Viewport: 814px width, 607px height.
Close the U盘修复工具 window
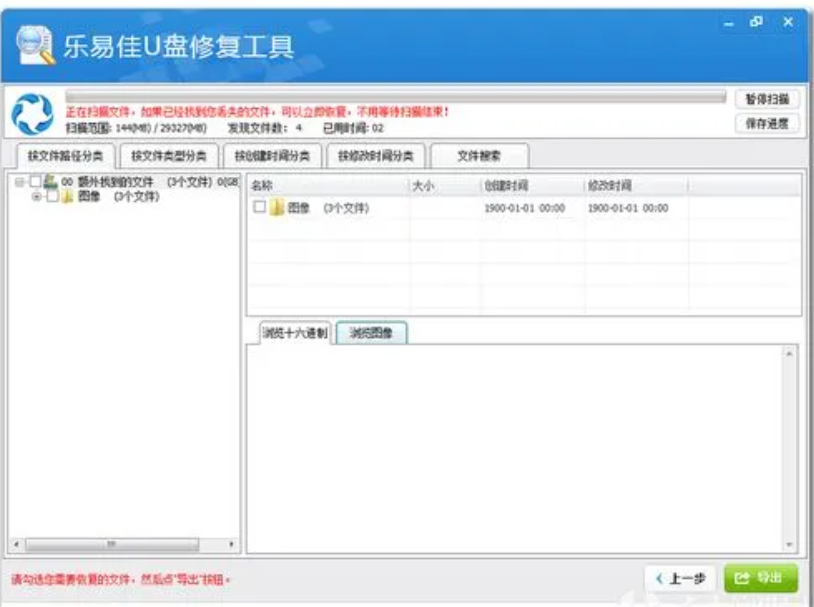(x=788, y=22)
